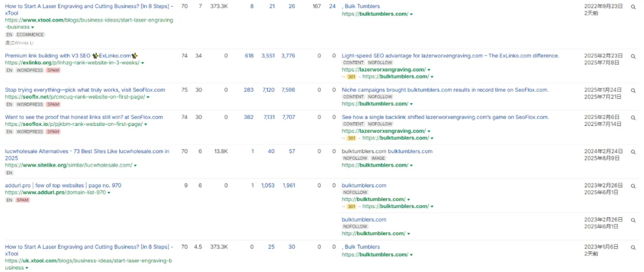644x272 pixels.
Task: Open dropdown arrow next to seoflx.net URL
Action: point(148,97)
